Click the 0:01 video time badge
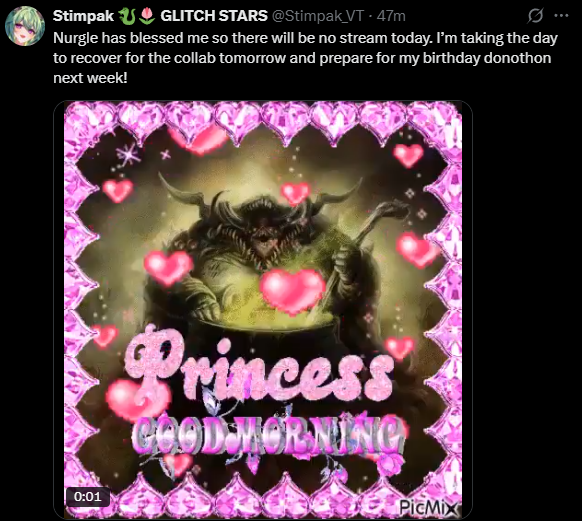This screenshot has height=521, width=582. tap(88, 497)
